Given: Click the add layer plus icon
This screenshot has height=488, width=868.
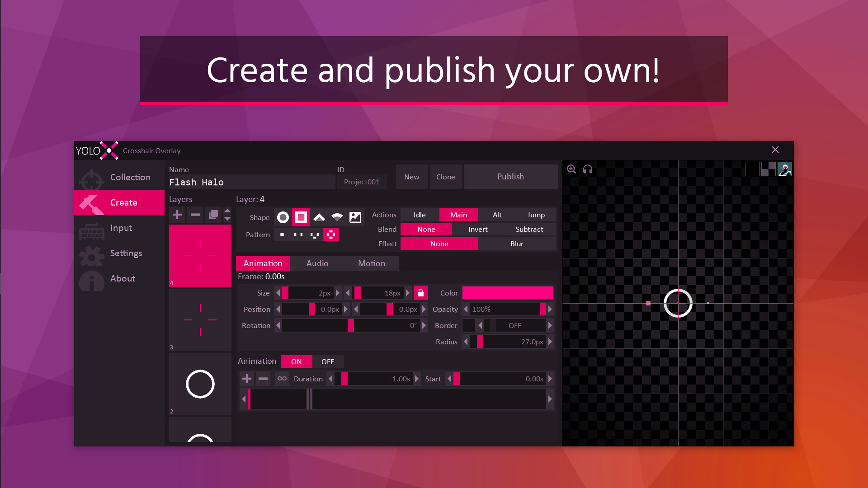Looking at the screenshot, I should pos(177,215).
